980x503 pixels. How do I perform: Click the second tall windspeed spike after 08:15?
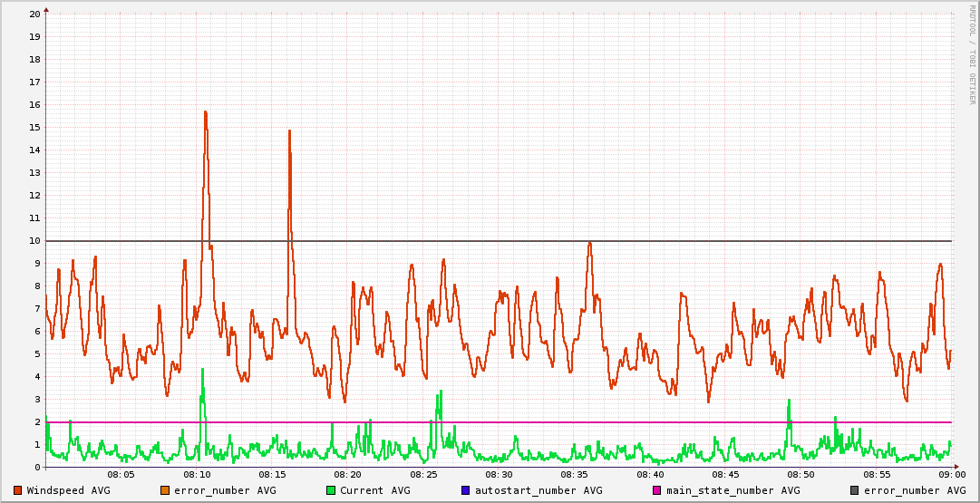tap(289, 131)
